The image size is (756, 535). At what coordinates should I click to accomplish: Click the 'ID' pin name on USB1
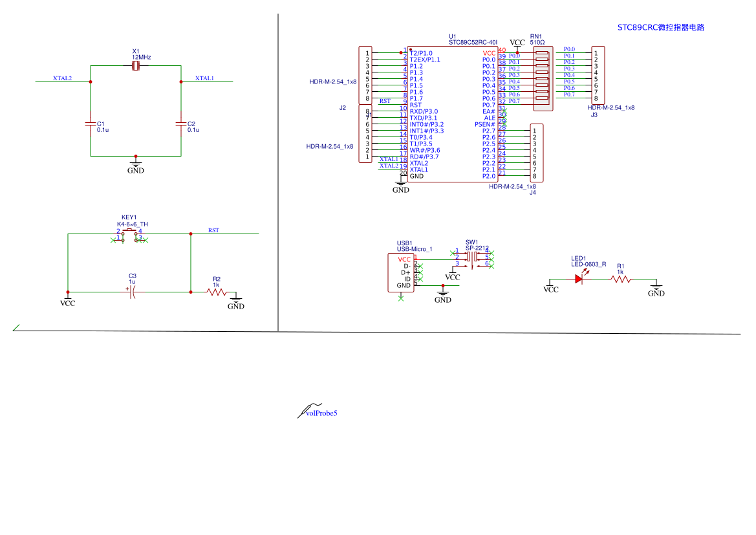click(407, 279)
